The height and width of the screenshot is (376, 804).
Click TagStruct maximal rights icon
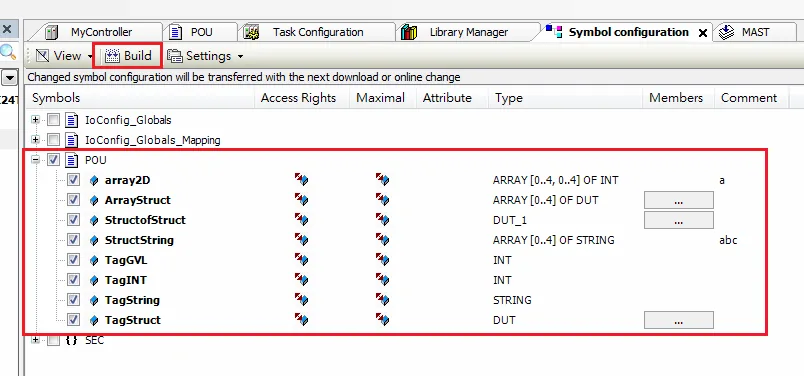click(382, 320)
